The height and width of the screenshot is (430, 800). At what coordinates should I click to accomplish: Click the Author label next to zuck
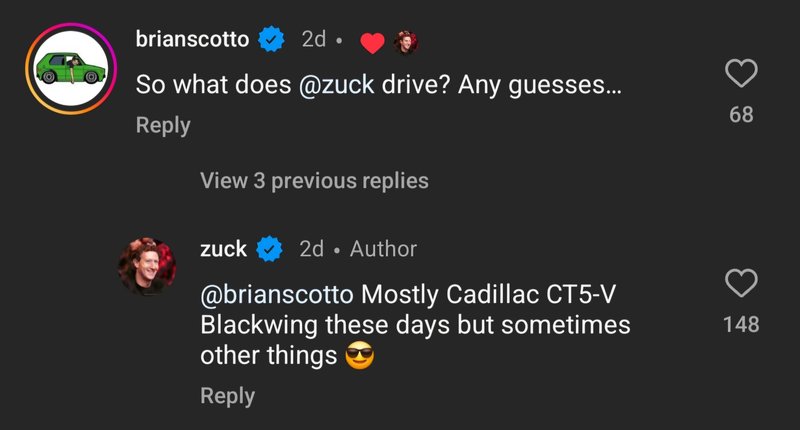(383, 249)
